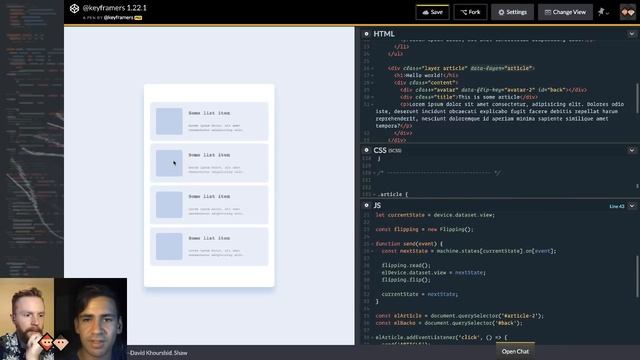640x360 pixels.
Task: Click the pin icon in header
Action: (601, 12)
